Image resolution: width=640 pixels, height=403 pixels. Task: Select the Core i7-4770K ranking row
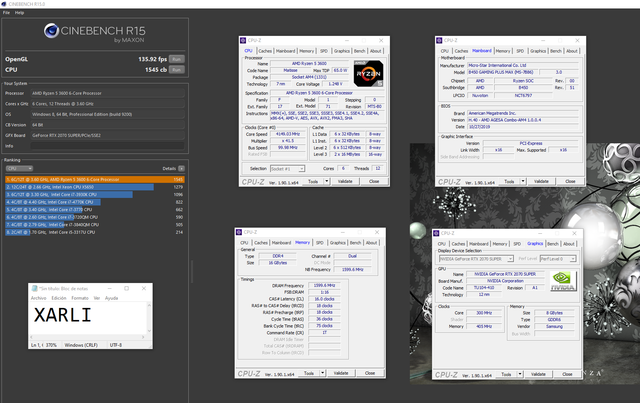[x=95, y=202]
